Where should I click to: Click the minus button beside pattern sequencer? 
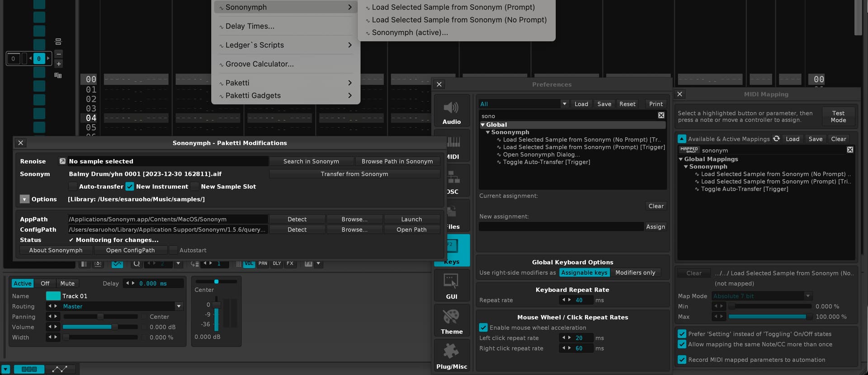[59, 54]
